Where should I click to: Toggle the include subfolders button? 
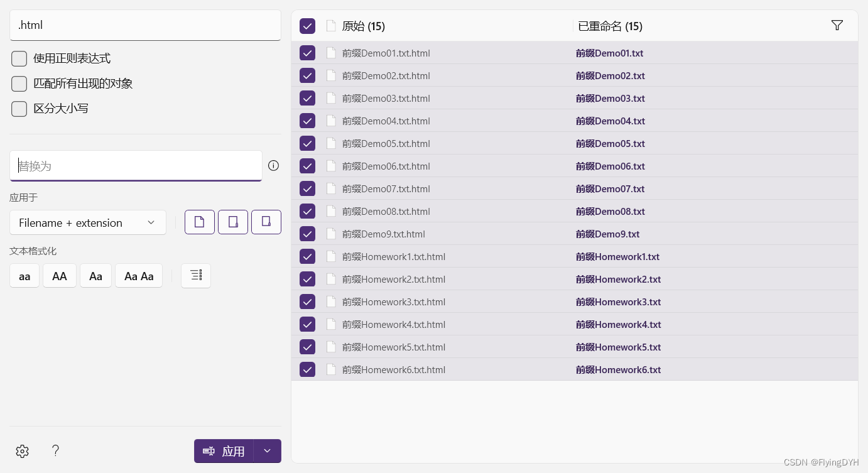point(266,222)
